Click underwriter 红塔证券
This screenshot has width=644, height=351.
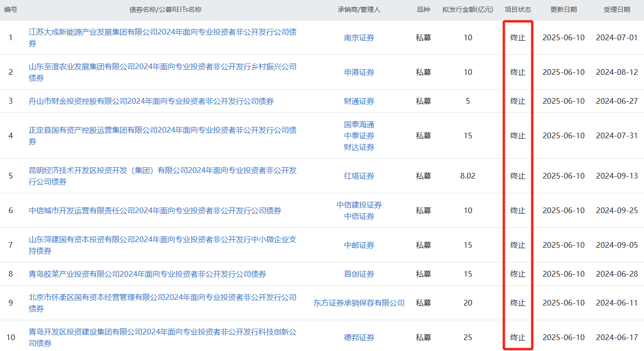click(x=359, y=176)
